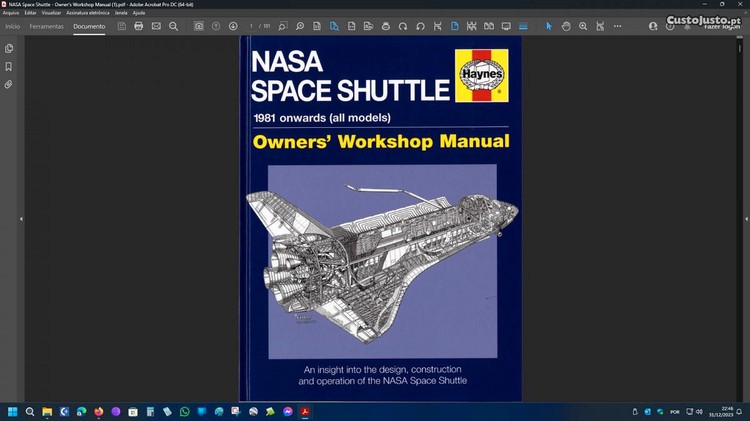Click the Print icon in toolbar

click(x=139, y=26)
